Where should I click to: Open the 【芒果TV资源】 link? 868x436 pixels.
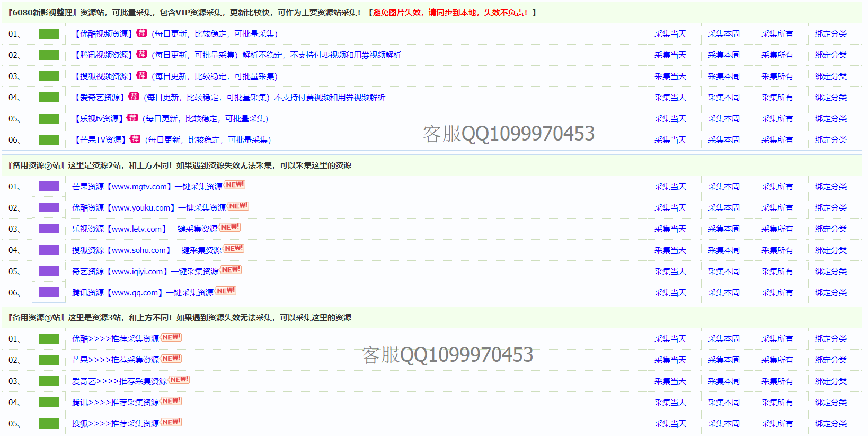pyautogui.click(x=101, y=140)
